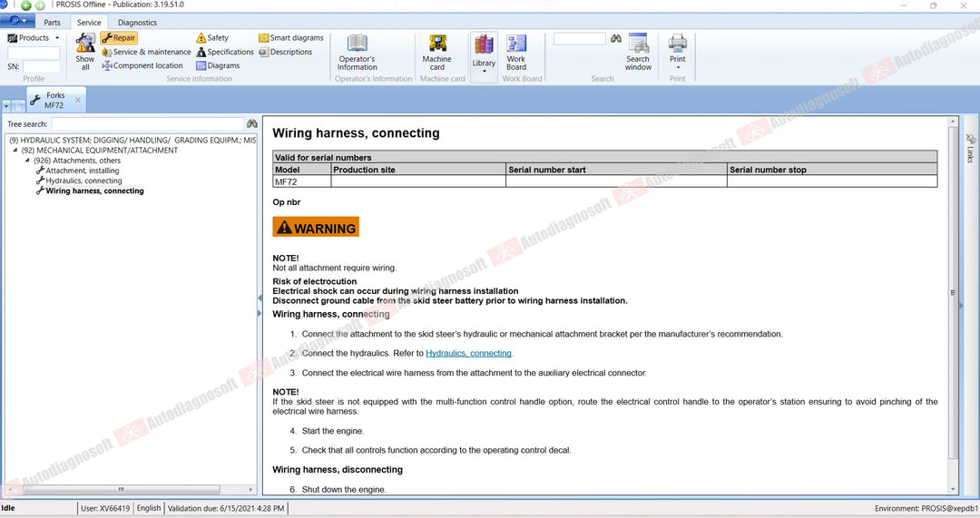Select the Descriptions filter

pos(286,52)
